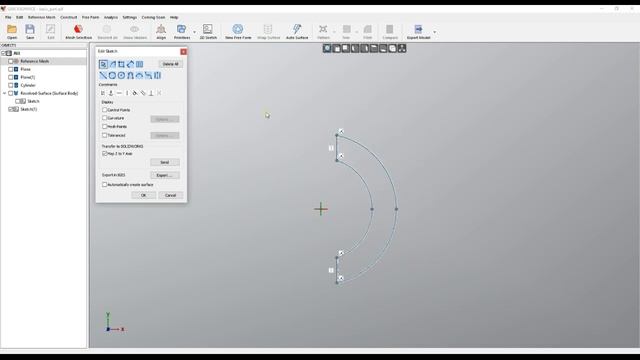Collapse the Revolved Surface tree node
The height and width of the screenshot is (360, 640).
tap(4, 93)
